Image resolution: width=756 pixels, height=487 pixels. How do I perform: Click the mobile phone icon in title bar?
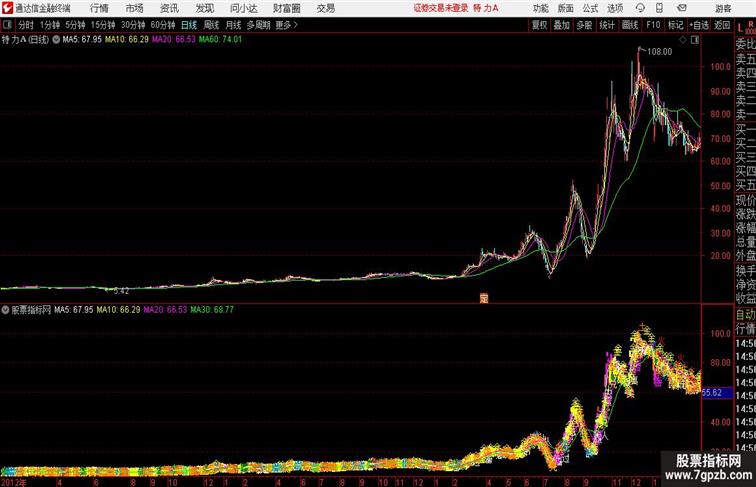pyautogui.click(x=659, y=8)
